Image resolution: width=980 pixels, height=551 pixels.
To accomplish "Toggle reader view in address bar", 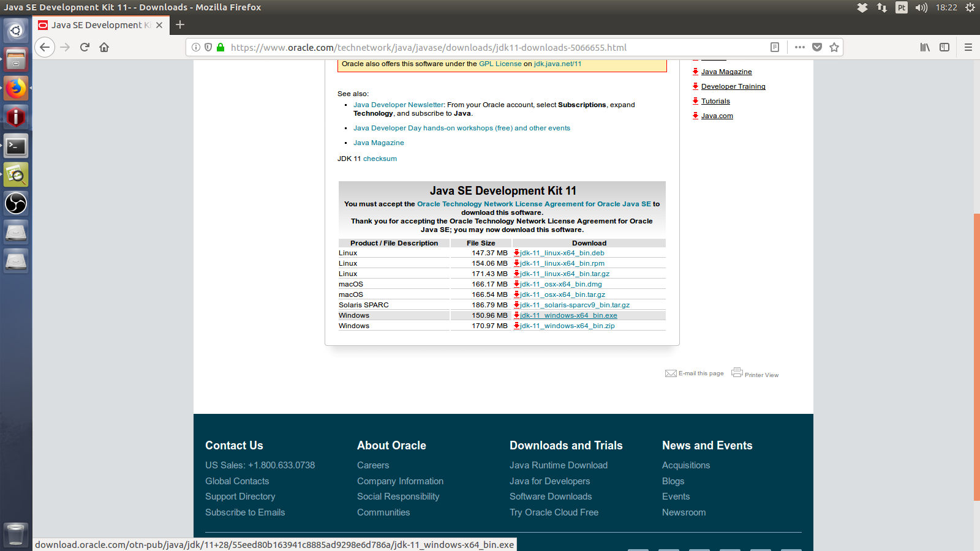I will (775, 47).
